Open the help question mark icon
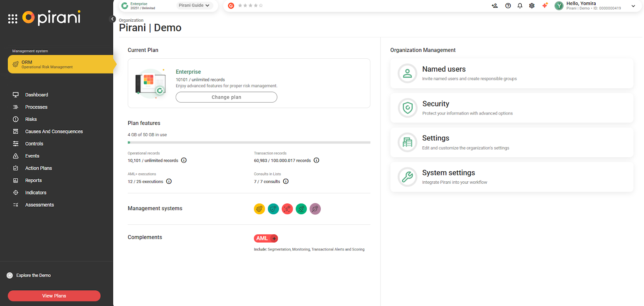The height and width of the screenshot is (306, 644). [x=508, y=6]
